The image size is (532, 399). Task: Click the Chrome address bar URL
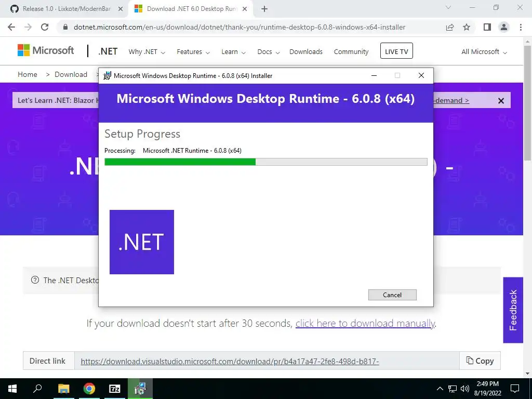[x=240, y=27]
